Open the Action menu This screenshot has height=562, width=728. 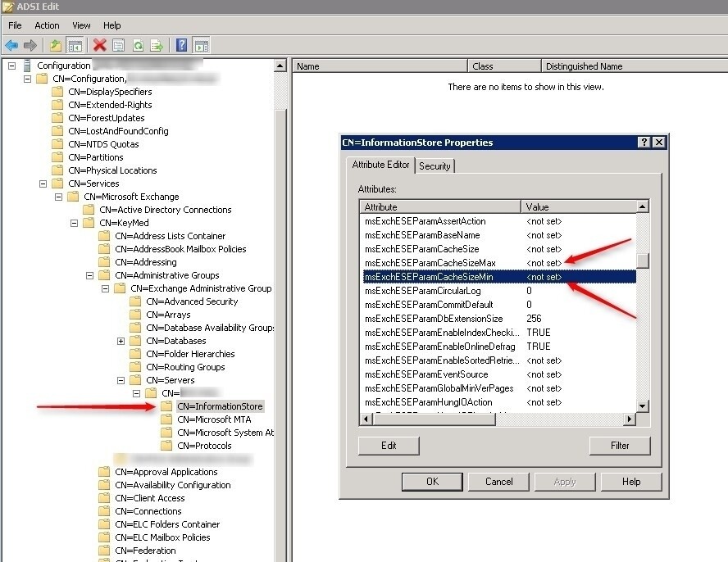coord(47,25)
